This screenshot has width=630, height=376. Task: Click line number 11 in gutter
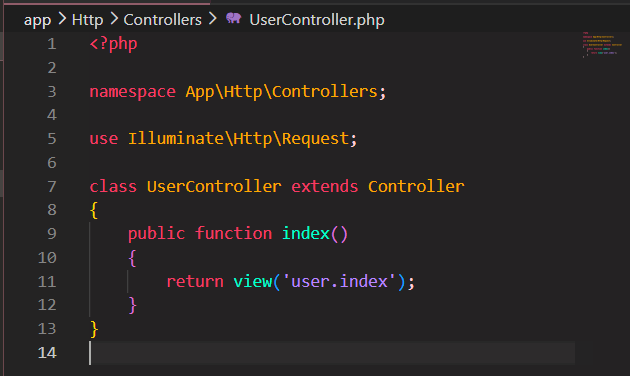coord(47,282)
